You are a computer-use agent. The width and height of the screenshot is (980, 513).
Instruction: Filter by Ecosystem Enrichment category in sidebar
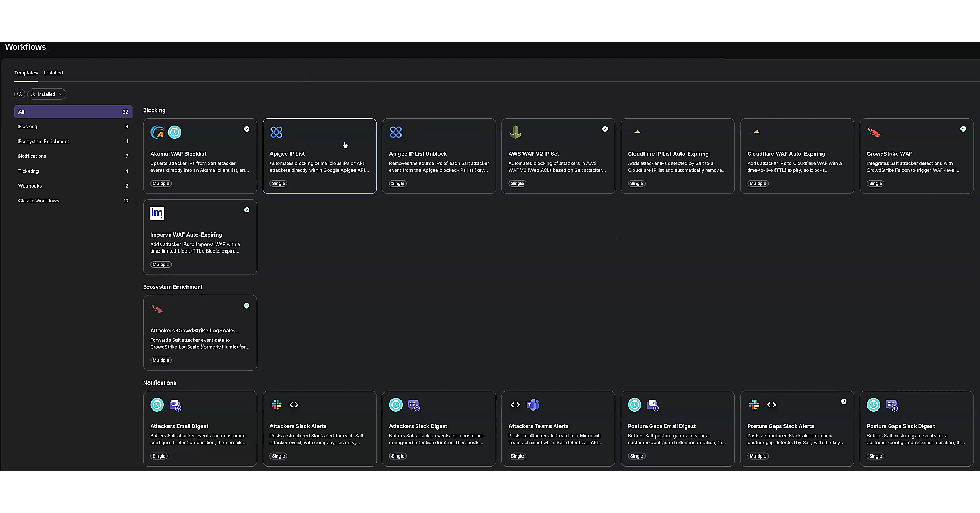point(73,142)
